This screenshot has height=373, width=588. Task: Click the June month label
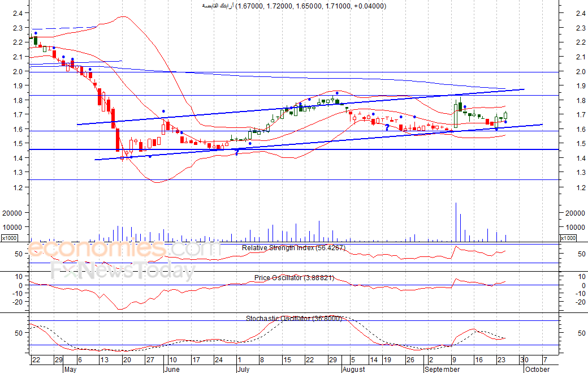172,369
